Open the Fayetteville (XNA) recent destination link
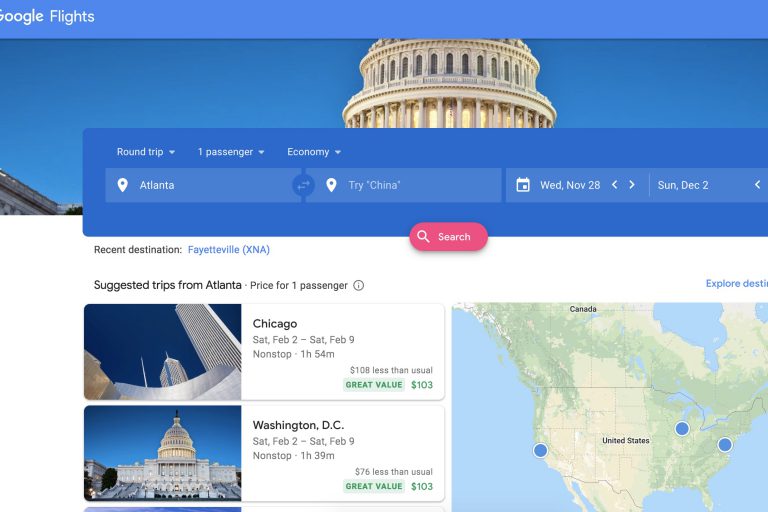This screenshot has width=768, height=512. pyautogui.click(x=229, y=250)
